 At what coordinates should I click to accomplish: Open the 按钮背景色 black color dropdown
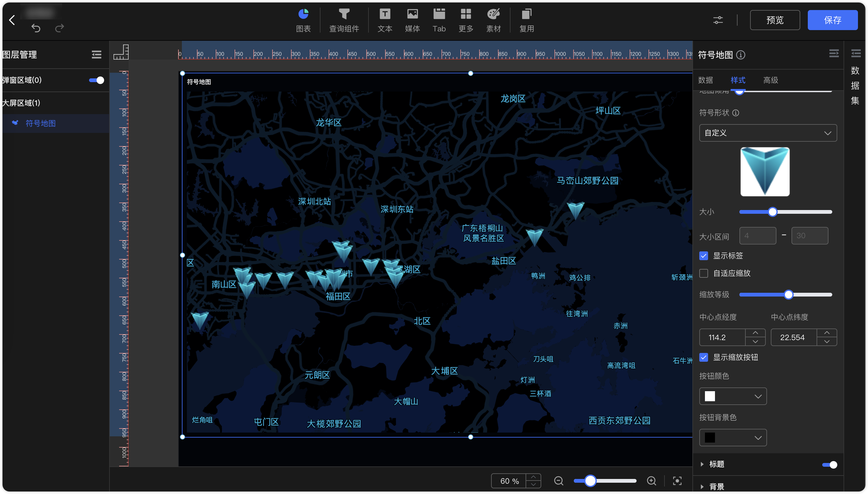pyautogui.click(x=733, y=438)
